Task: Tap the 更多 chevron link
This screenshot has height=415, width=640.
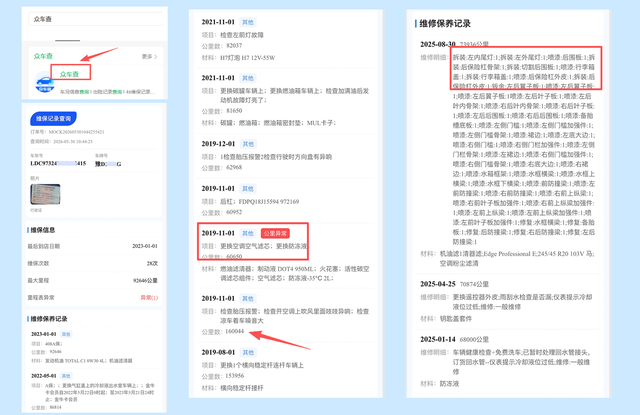Action: [x=149, y=56]
